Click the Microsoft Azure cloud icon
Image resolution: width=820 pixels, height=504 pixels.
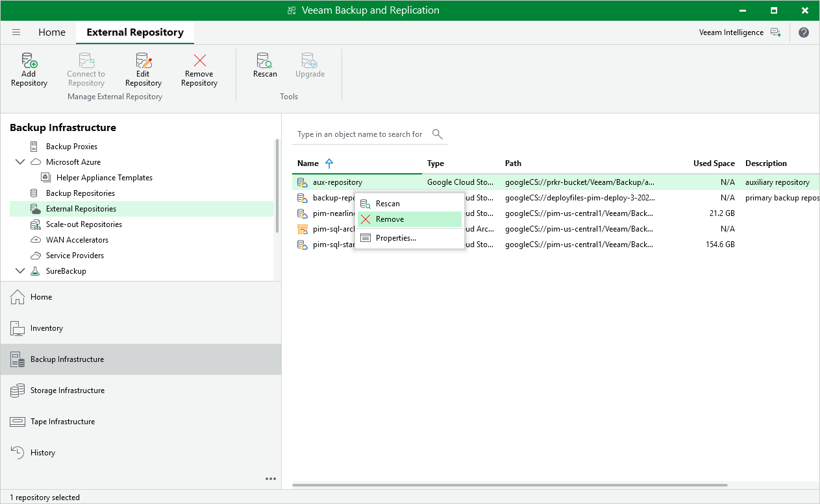[x=35, y=162]
